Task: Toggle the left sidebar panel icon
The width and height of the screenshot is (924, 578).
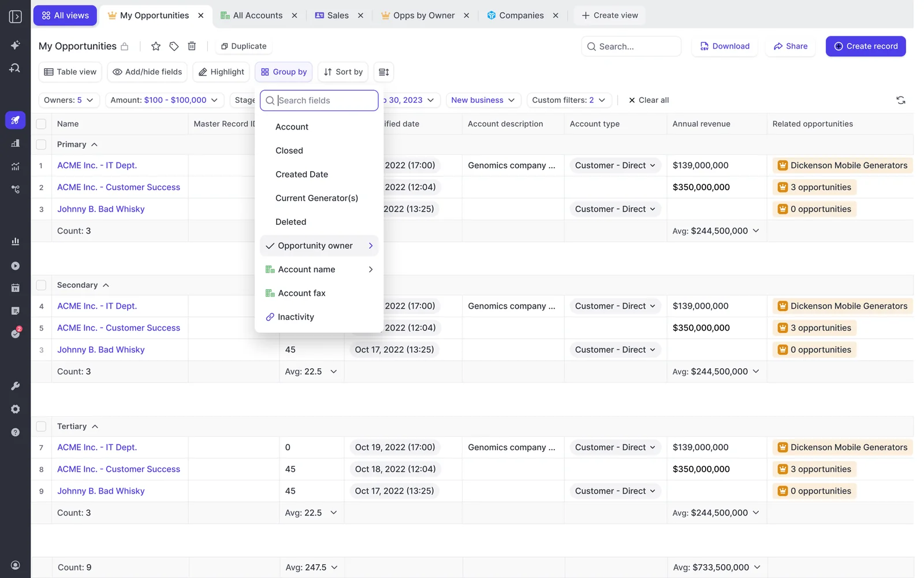Action: [x=16, y=17]
